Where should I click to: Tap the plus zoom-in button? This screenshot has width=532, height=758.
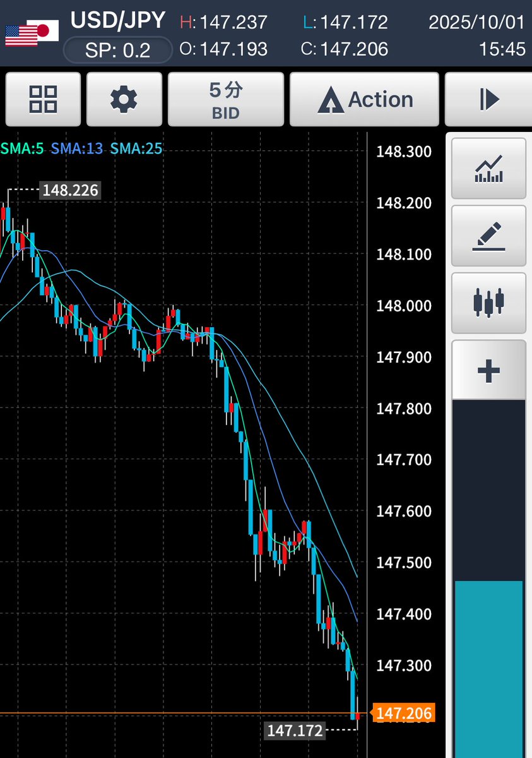click(489, 370)
